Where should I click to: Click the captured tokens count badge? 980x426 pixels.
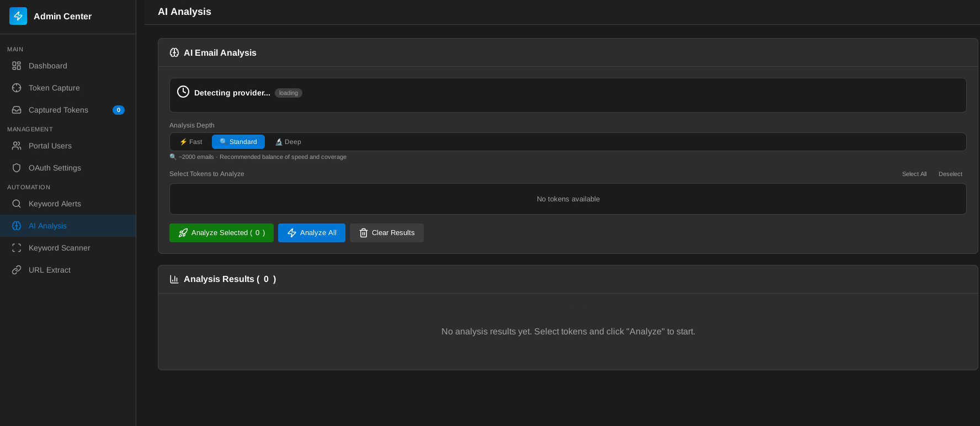click(x=119, y=110)
